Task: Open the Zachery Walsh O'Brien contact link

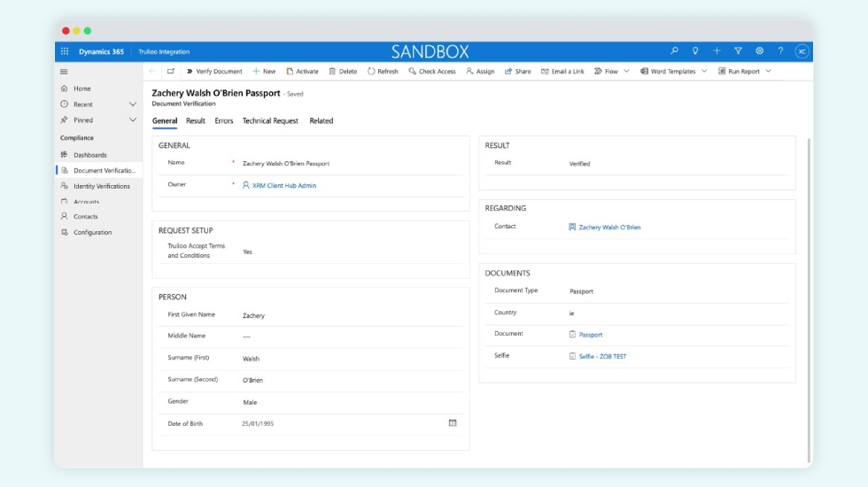Action: [x=609, y=228]
